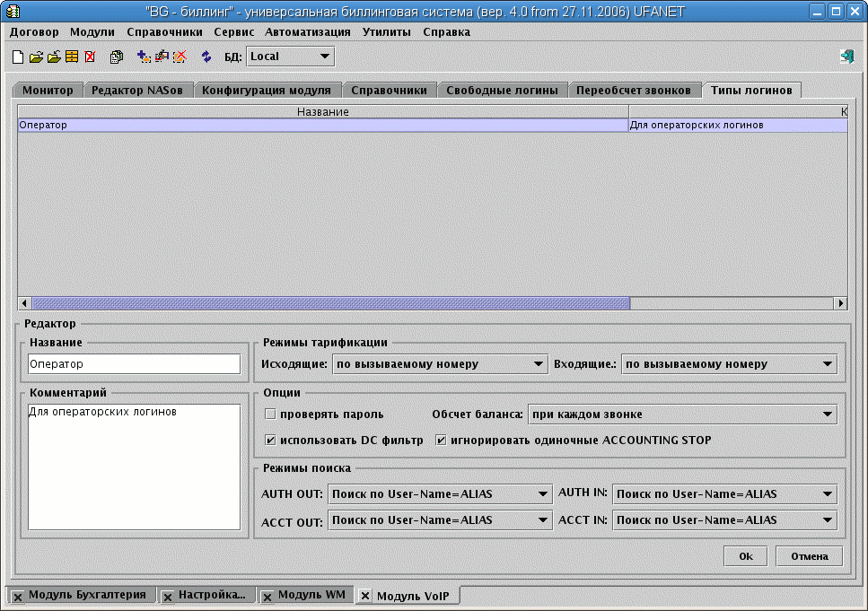Click the new blank document toolbar icon

[x=18, y=57]
